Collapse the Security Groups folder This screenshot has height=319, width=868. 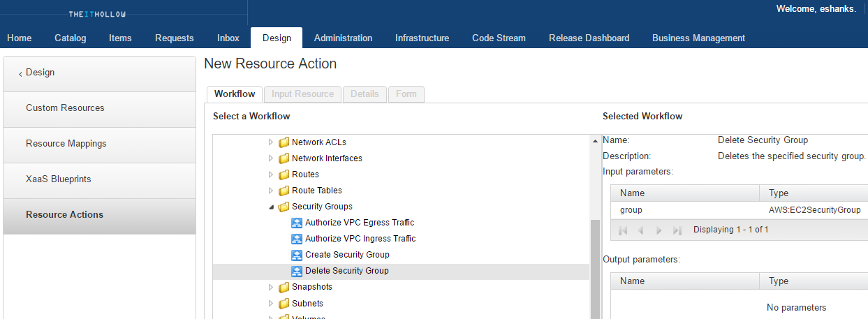click(272, 207)
